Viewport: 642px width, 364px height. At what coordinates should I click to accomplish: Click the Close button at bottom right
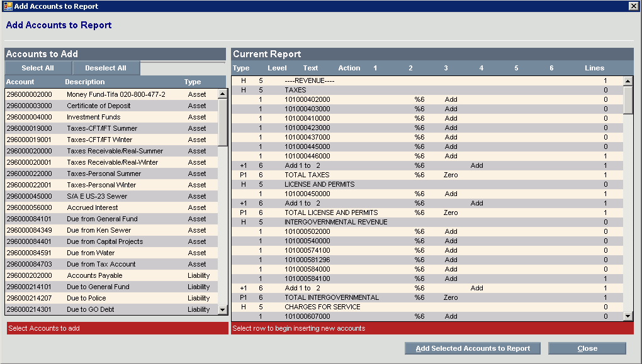click(587, 348)
